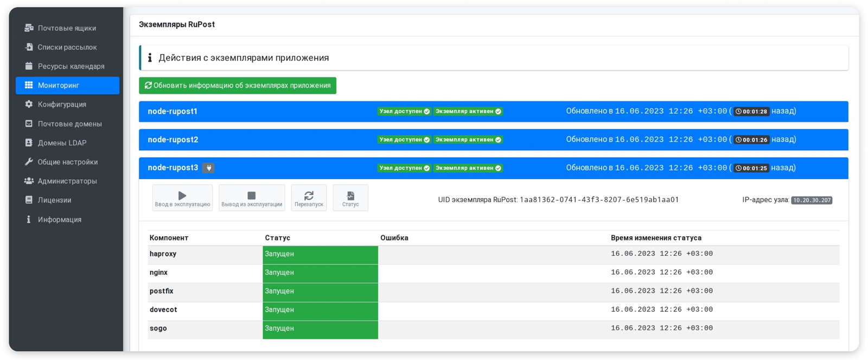Click the Конфигурация gear icon
The width and height of the screenshot is (868, 362).
(29, 105)
